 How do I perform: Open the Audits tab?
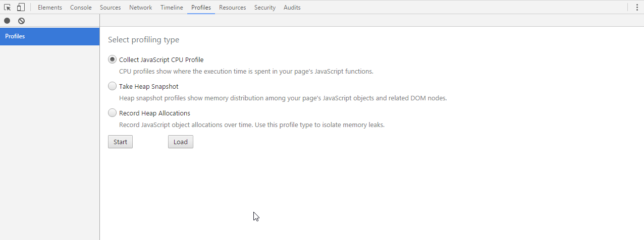click(292, 8)
